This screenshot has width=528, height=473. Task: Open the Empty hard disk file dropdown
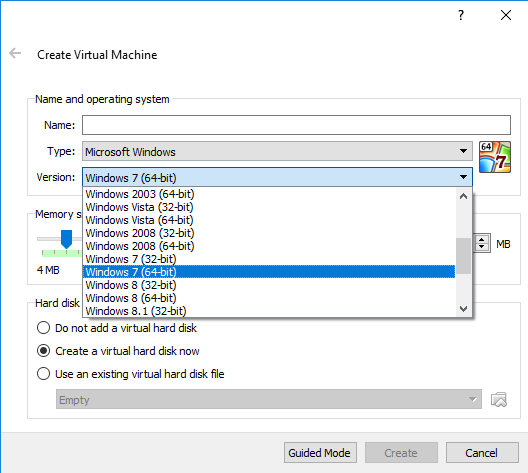click(269, 399)
